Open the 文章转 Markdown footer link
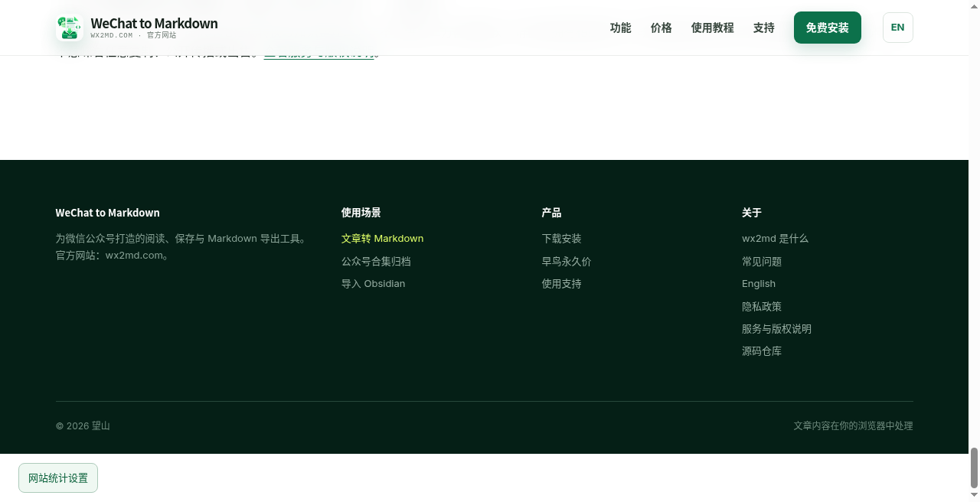Image resolution: width=980 pixels, height=502 pixels. (382, 239)
